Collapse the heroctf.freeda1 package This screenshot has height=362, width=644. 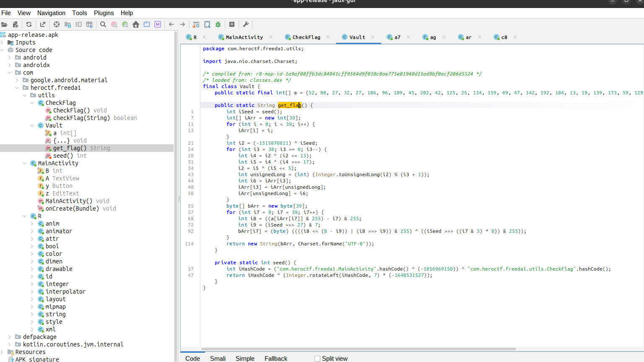[17, 87]
